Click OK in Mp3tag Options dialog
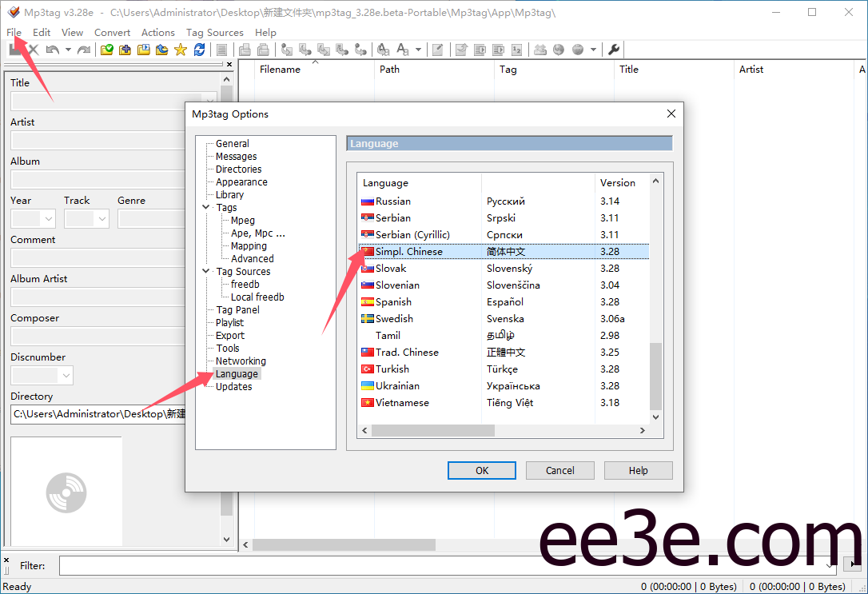868x594 pixels. tap(481, 470)
